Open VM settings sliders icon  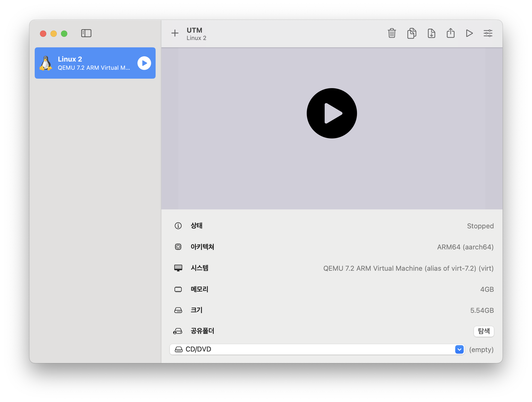(488, 33)
